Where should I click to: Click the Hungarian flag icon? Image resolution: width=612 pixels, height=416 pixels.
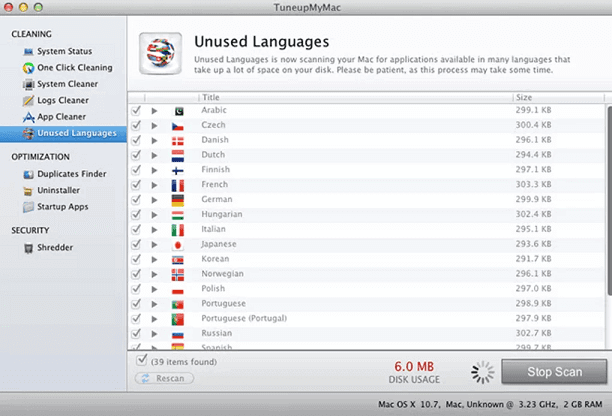tap(178, 215)
